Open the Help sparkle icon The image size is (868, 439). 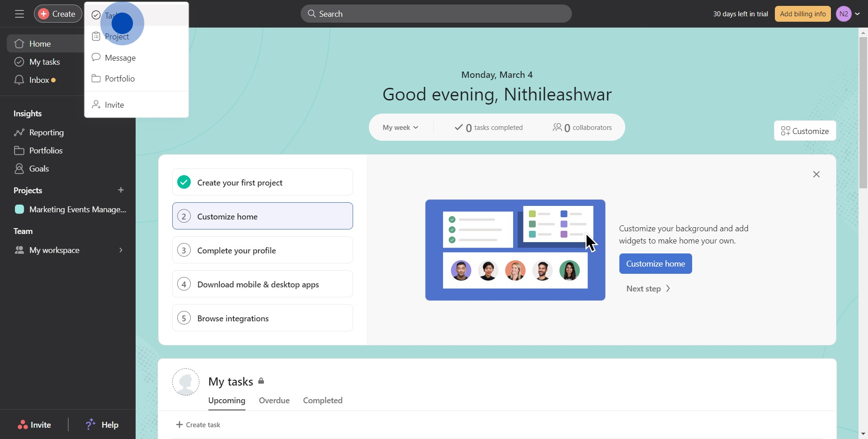pos(90,424)
